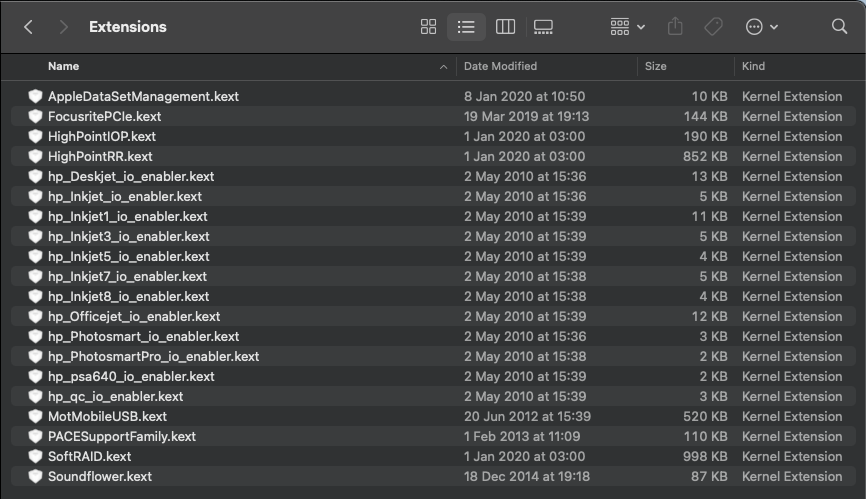The image size is (866, 499).
Task: Toggle sort direction arrow in Name column
Action: point(443,67)
